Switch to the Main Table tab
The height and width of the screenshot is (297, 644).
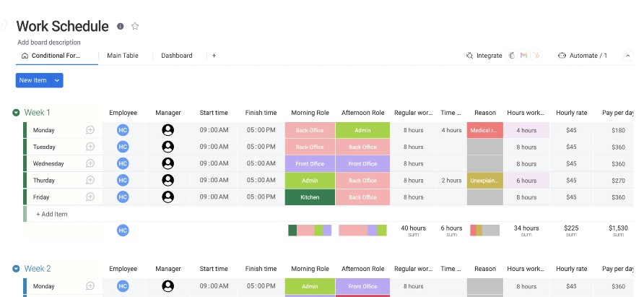point(123,56)
